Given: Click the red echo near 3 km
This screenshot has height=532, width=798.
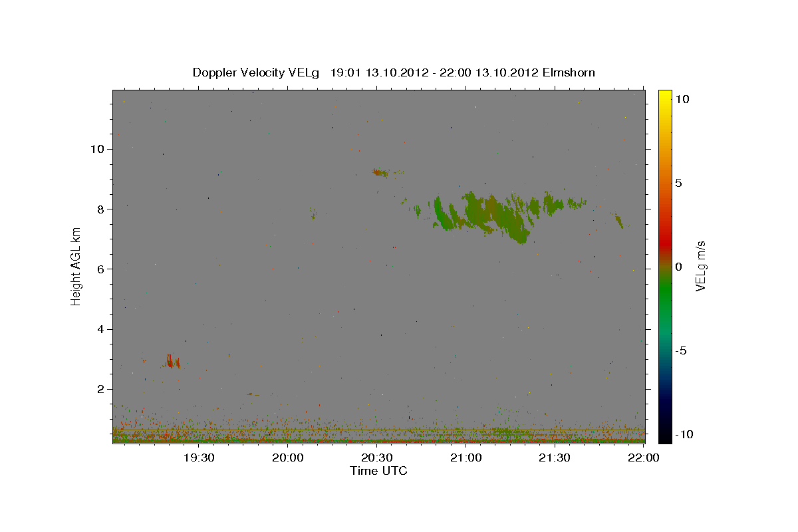Looking at the screenshot, I should [x=172, y=361].
